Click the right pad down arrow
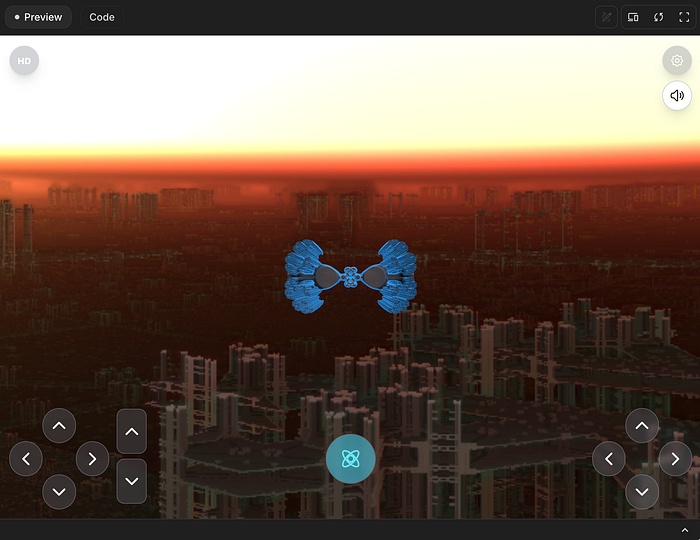Image resolution: width=700 pixels, height=540 pixels. (x=642, y=492)
